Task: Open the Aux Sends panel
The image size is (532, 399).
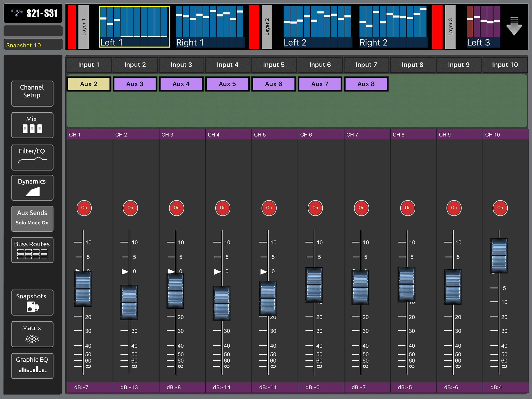Action: pyautogui.click(x=32, y=219)
